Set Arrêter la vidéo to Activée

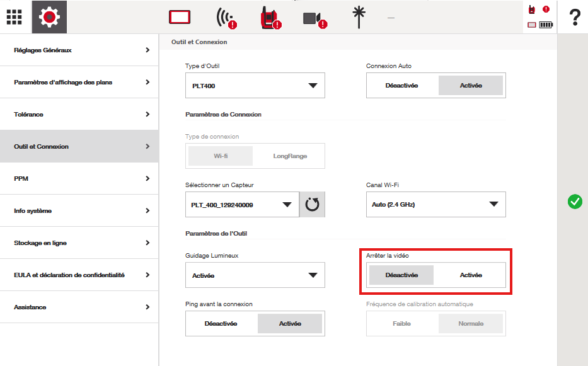(471, 275)
